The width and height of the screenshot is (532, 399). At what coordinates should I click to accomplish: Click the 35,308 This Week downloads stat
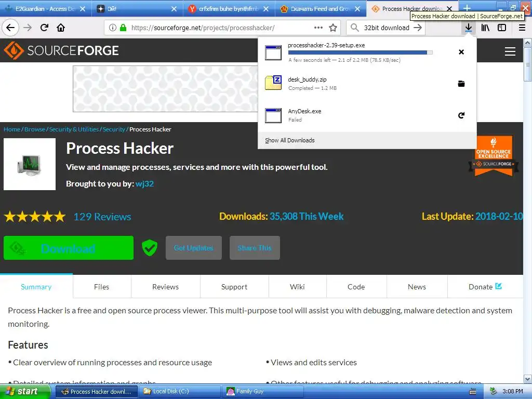pos(307,216)
